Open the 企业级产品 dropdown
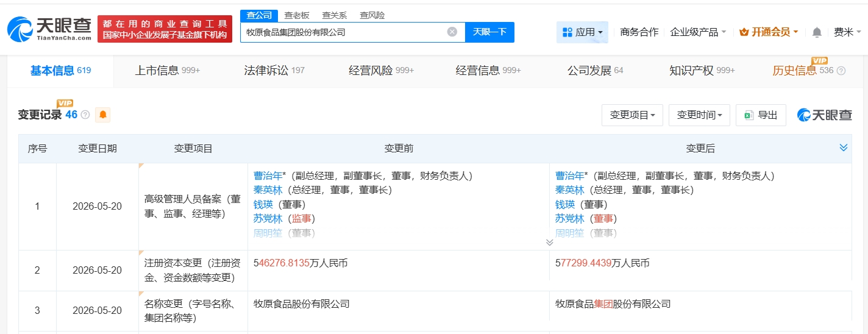The image size is (868, 334). [x=698, y=32]
